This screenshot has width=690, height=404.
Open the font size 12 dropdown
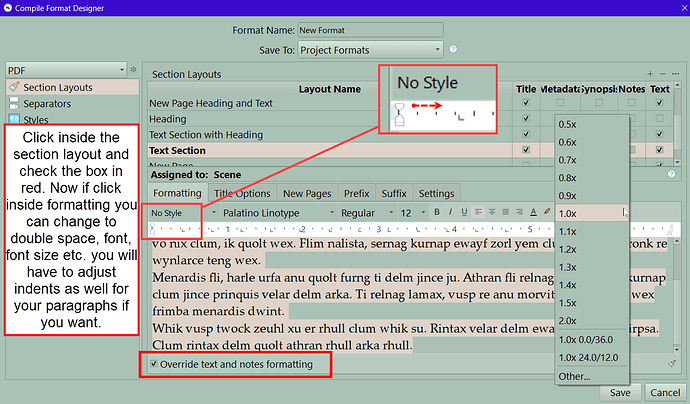413,213
